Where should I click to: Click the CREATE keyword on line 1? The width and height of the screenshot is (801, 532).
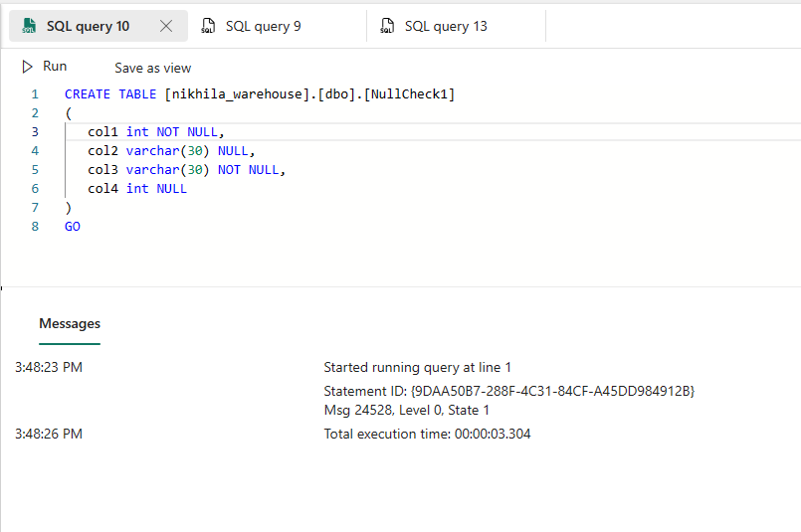point(88,94)
